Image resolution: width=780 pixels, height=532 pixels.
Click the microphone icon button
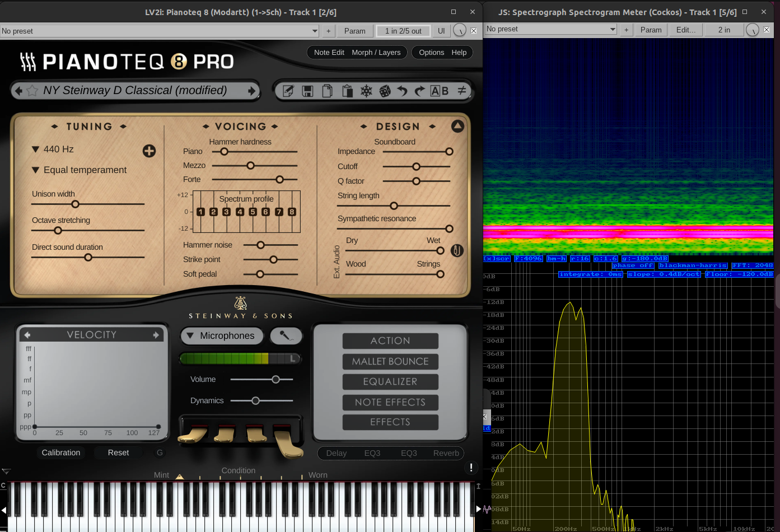(286, 335)
